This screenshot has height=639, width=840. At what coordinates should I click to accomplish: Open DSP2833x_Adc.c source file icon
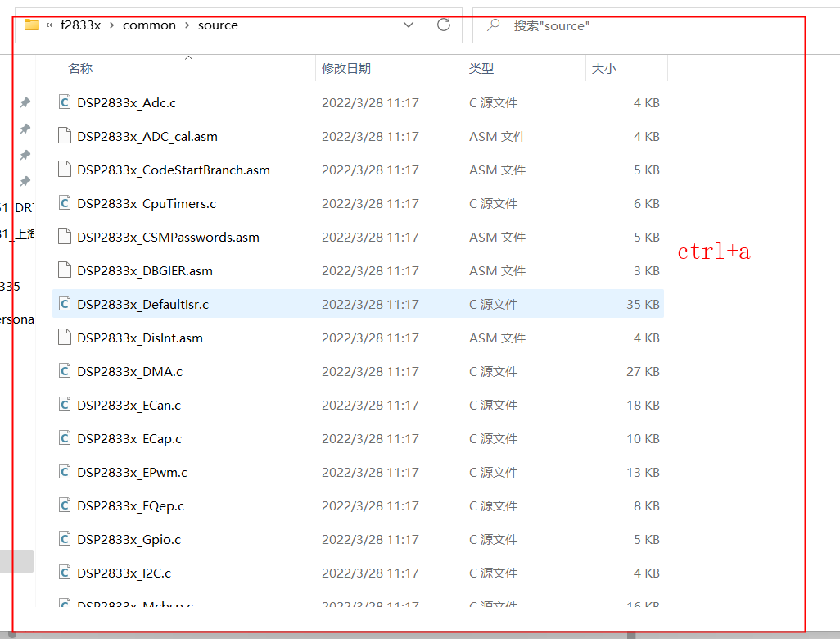pos(65,102)
